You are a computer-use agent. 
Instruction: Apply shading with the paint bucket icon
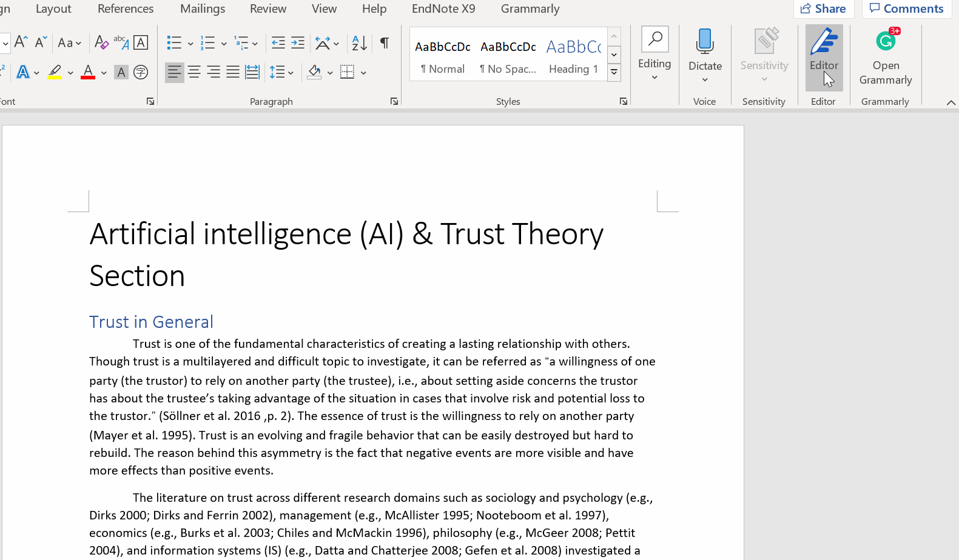[314, 73]
